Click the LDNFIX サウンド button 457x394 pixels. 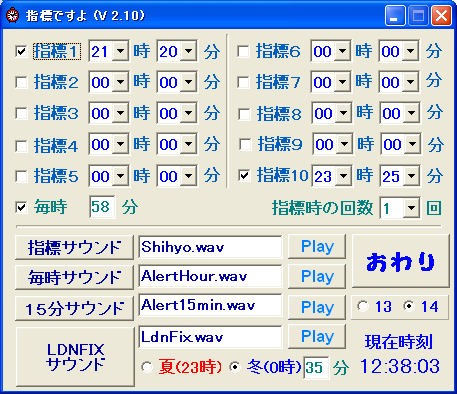point(75,357)
